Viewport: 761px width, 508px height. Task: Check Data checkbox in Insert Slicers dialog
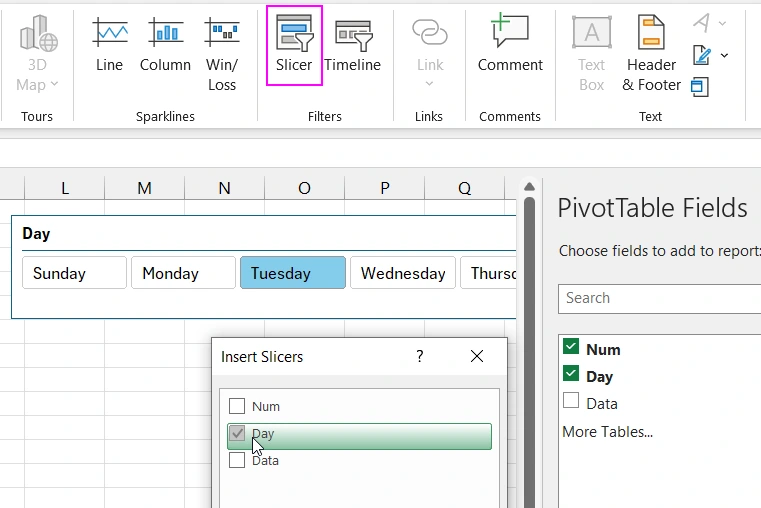237,461
